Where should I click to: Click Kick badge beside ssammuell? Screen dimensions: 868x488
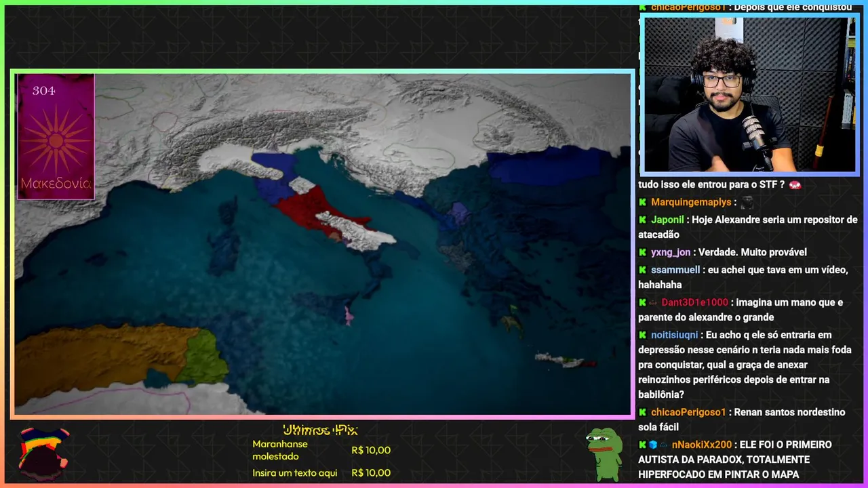(x=642, y=270)
